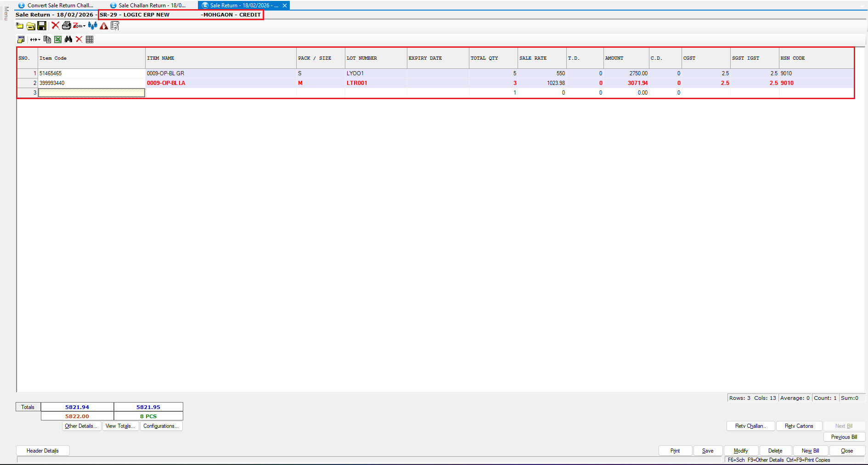The image size is (868, 465).
Task: Click the Retv Challan button
Action: pos(750,426)
